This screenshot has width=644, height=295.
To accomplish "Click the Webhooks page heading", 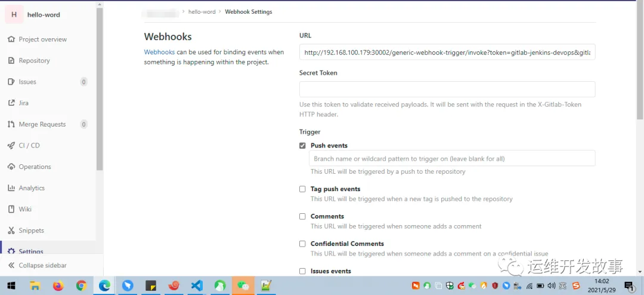I will point(168,36).
